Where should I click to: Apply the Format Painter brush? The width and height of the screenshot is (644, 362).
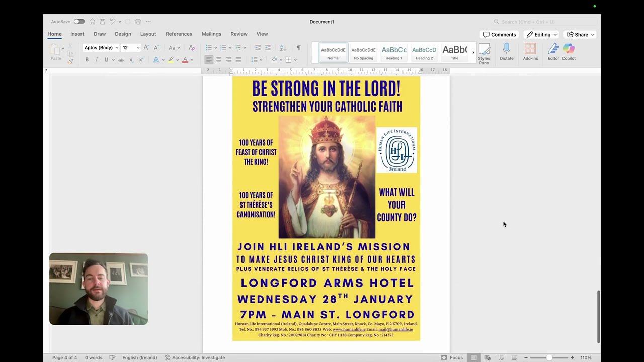coord(70,61)
